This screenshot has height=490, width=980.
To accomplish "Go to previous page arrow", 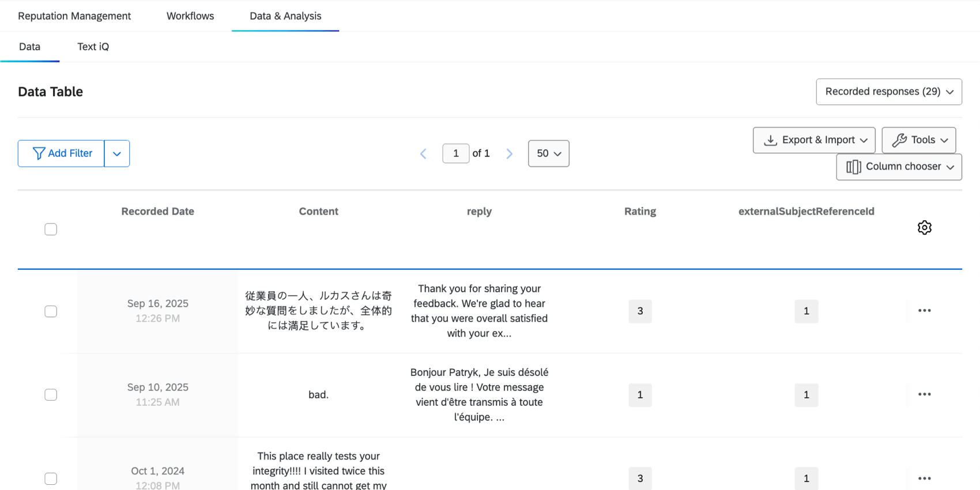I will click(423, 153).
